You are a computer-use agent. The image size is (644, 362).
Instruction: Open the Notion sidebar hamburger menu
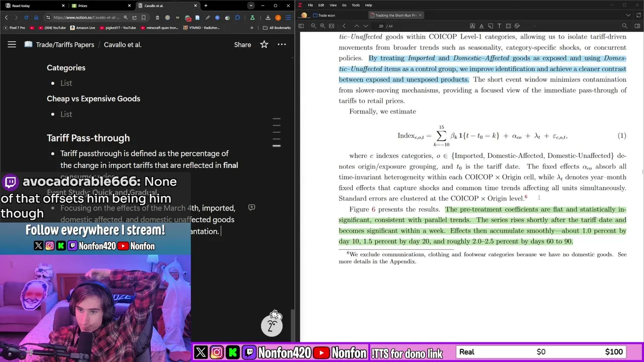coord(12,44)
